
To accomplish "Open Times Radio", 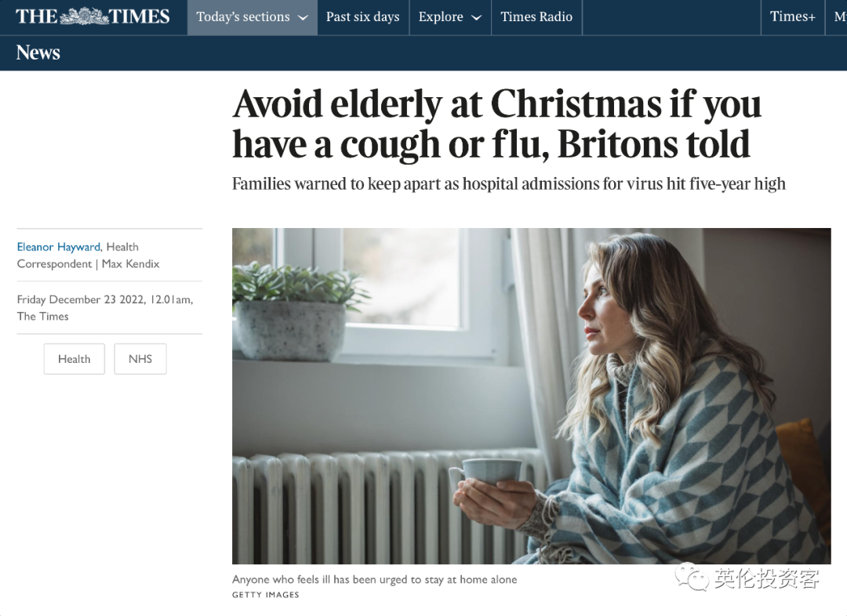I will [536, 17].
